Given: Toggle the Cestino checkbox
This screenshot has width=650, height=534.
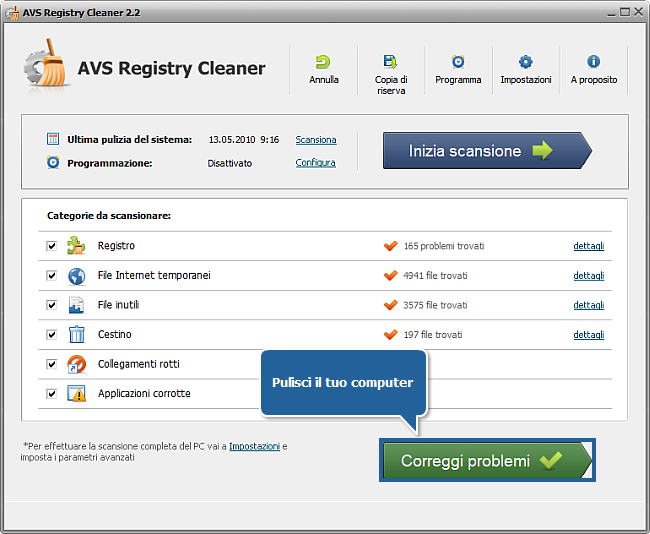Looking at the screenshot, I should (x=51, y=335).
